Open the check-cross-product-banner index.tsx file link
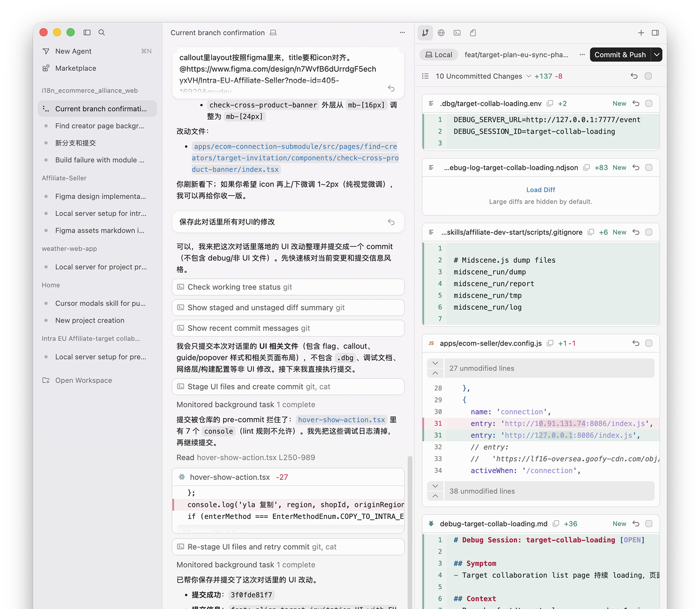This screenshot has height=609, width=700. (x=295, y=158)
